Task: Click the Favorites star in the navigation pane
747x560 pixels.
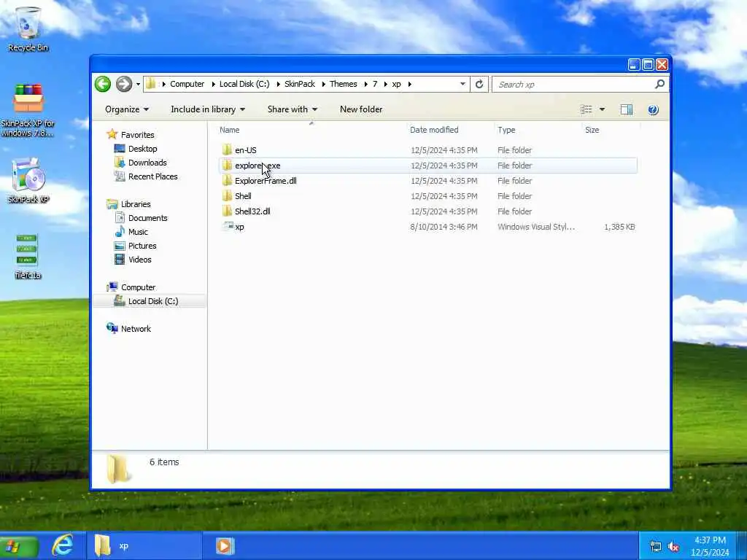Action: point(112,134)
